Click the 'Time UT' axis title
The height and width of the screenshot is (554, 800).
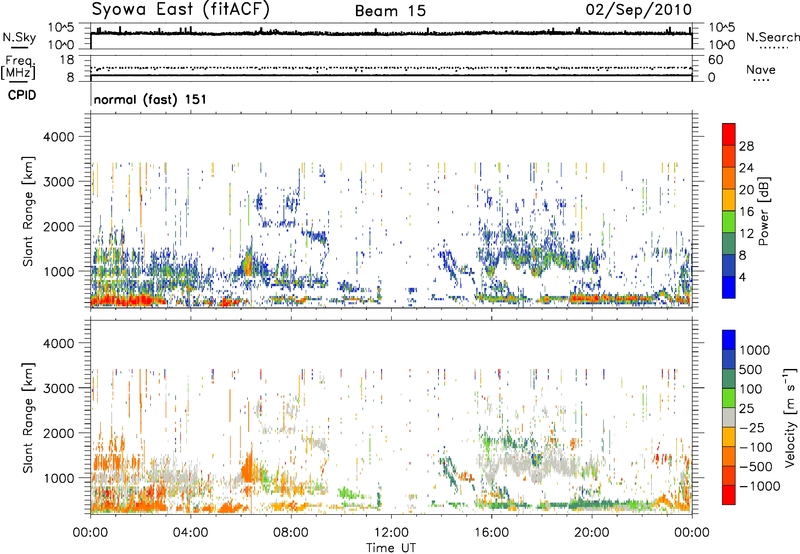[391, 548]
